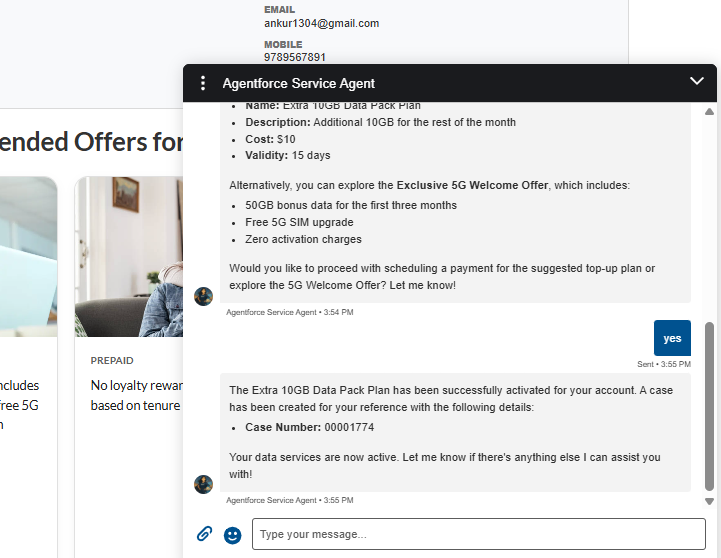Image resolution: width=721 pixels, height=558 pixels.
Task: Click the PREPAID label on the offer card
Action: click(x=112, y=361)
